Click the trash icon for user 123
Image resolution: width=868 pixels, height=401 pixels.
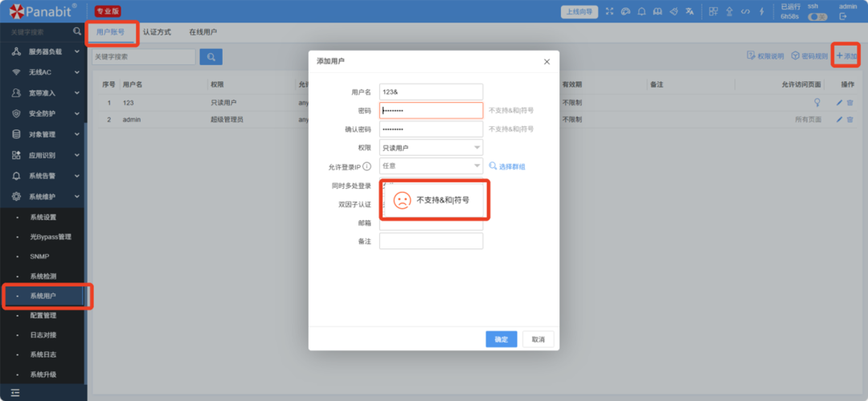coord(850,103)
